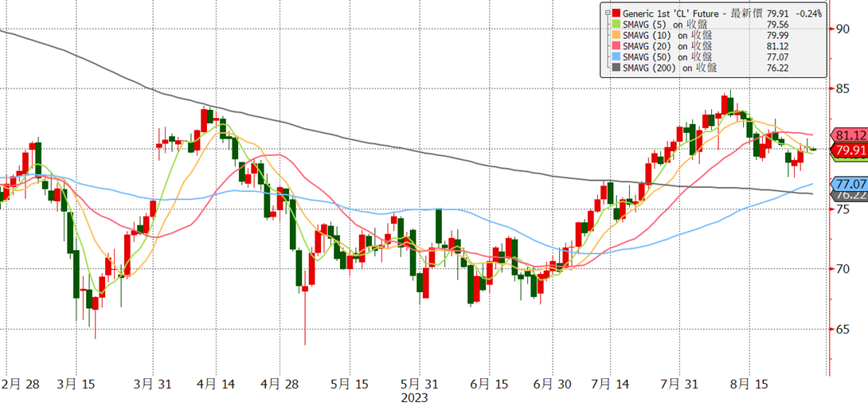Click the blue SMAVG (50) legend swatch

click(615, 57)
